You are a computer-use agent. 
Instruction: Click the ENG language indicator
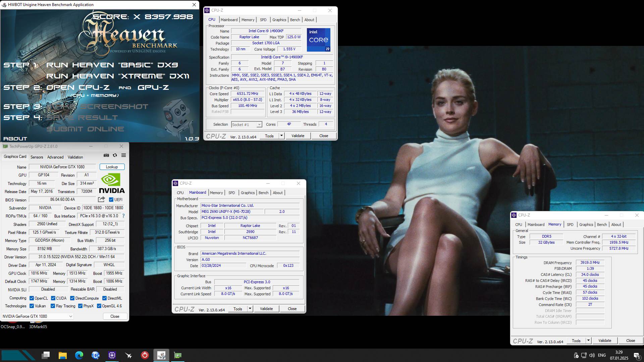click(602, 355)
